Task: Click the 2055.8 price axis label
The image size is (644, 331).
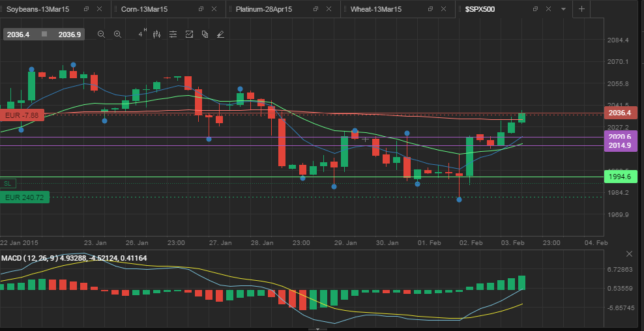Action: (618, 83)
